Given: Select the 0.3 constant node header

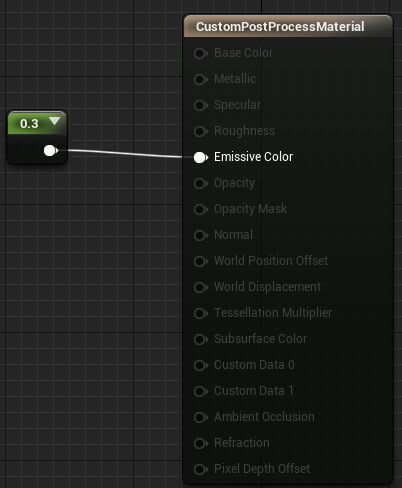Looking at the screenshot, I should (x=37, y=123).
